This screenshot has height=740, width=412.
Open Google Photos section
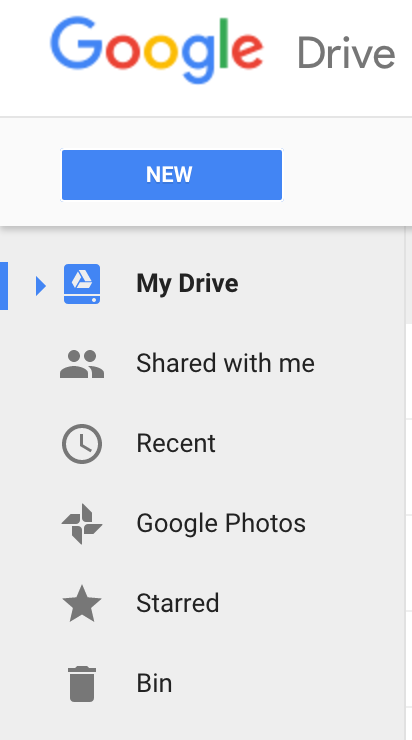pos(221,523)
